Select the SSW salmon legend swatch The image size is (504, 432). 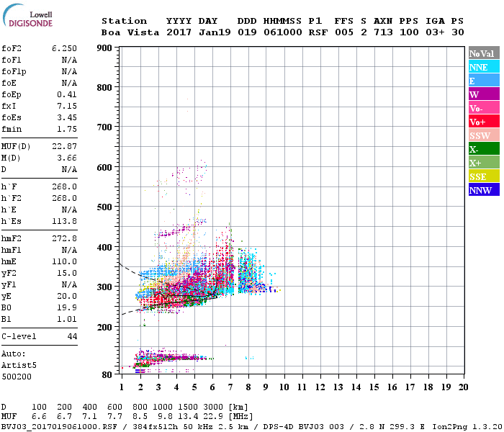click(484, 135)
